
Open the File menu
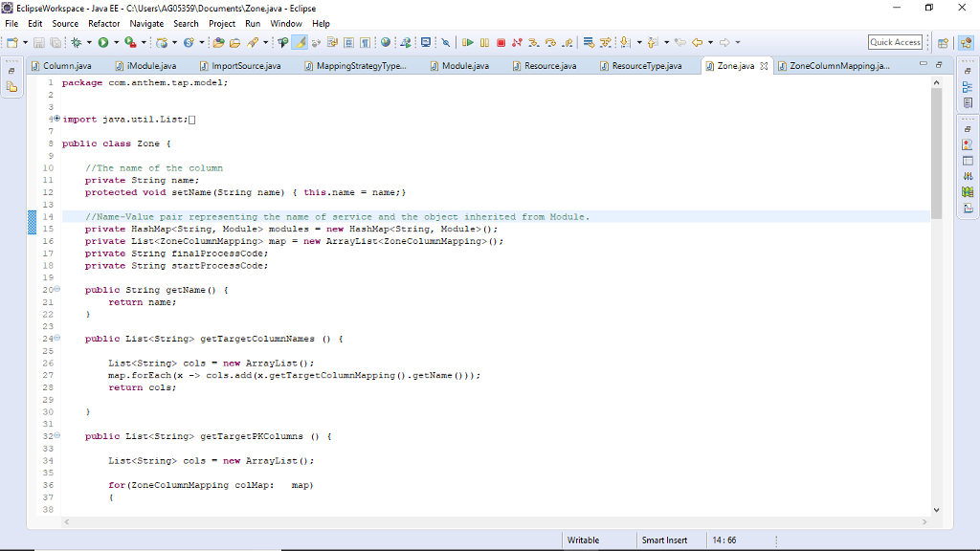(11, 24)
